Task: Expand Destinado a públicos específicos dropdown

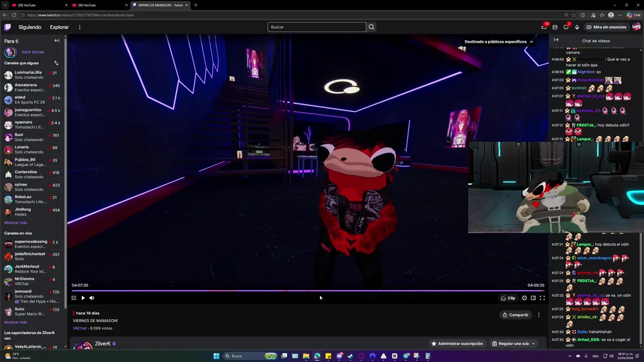Action: coord(499,42)
